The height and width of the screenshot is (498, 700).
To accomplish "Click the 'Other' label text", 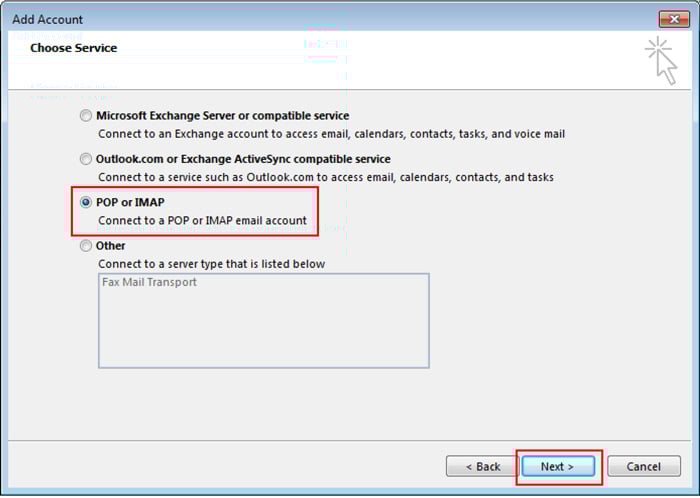I will tap(111, 246).
